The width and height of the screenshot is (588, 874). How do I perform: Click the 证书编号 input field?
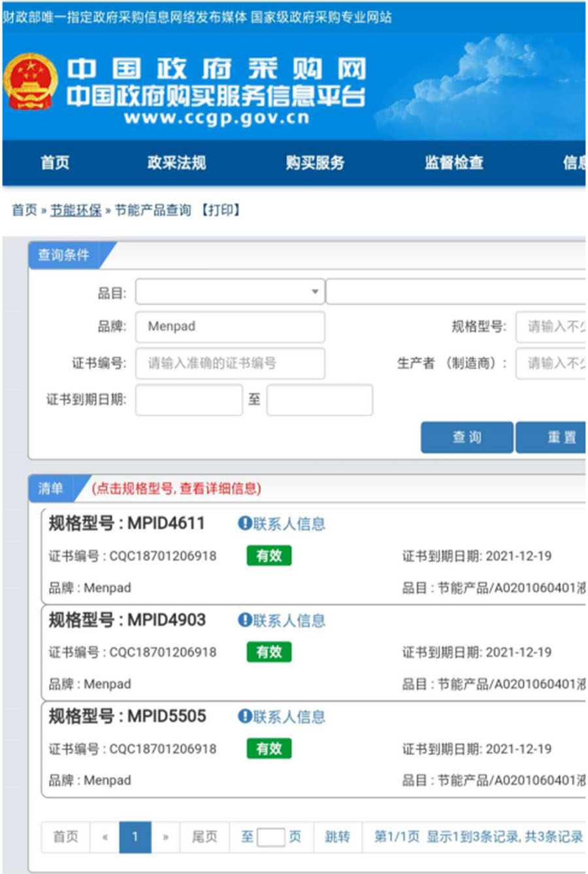pyautogui.click(x=229, y=363)
